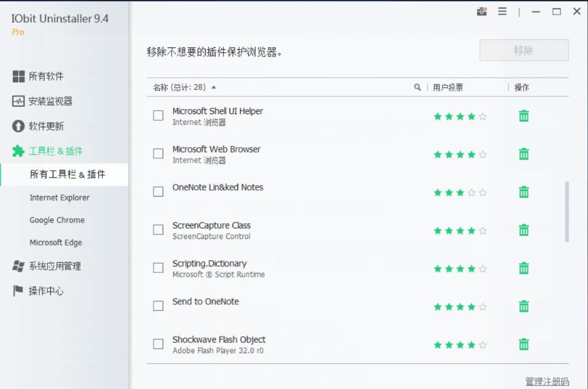Delete OneNote Linked Notes via trash icon
The image size is (588, 389).
(x=524, y=192)
